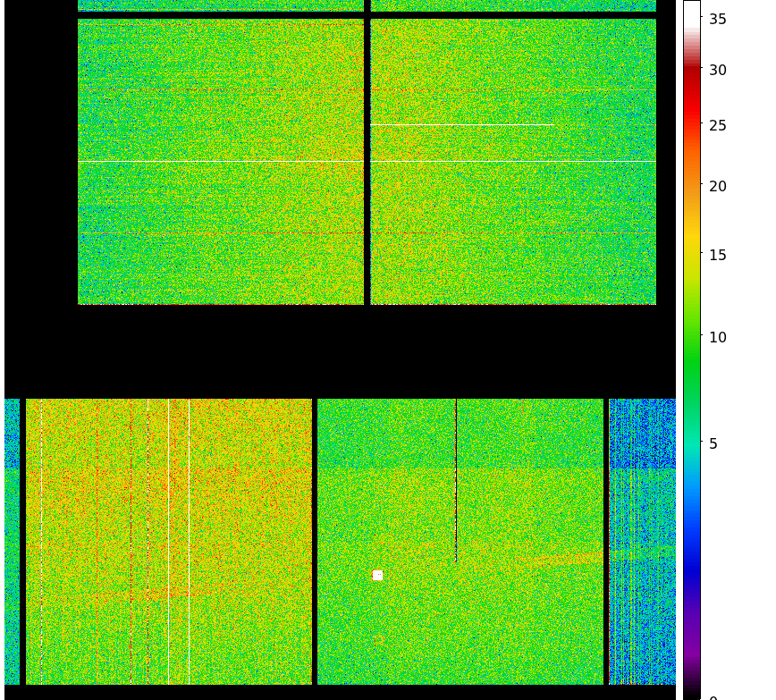Click the white top segment of colorbar

[x=692, y=13]
